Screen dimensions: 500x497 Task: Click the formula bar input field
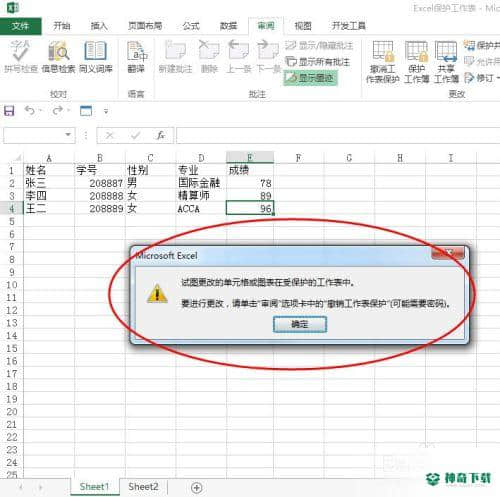click(338, 135)
